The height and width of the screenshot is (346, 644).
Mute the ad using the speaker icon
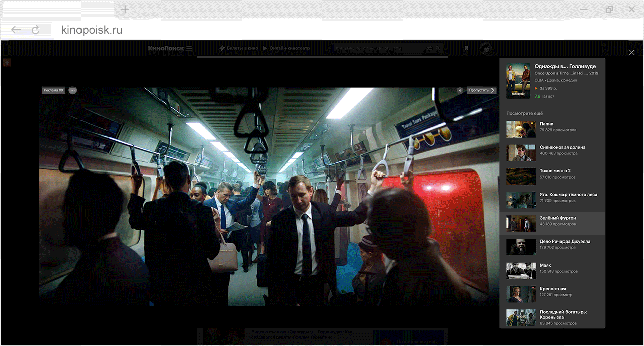pyautogui.click(x=460, y=90)
